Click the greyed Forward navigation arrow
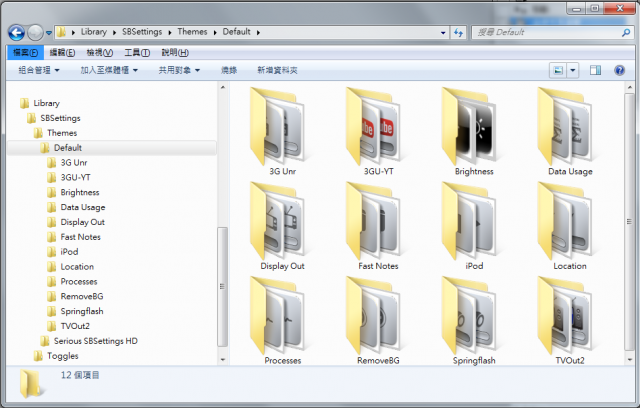 coord(35,32)
